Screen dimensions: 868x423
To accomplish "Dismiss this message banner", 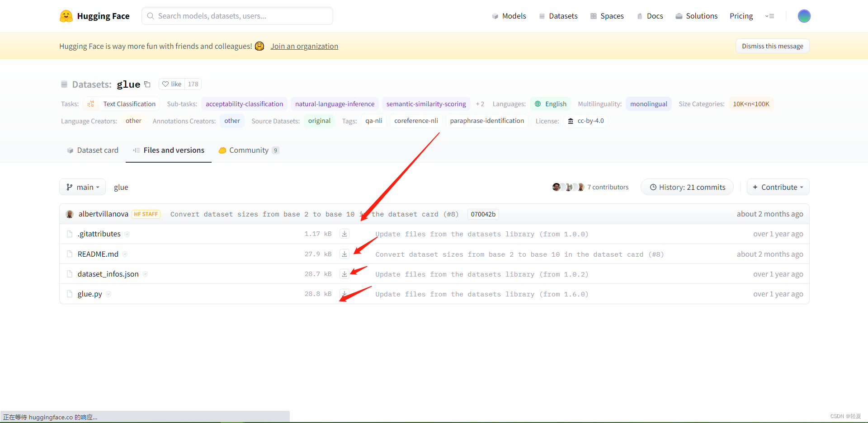I will (773, 46).
